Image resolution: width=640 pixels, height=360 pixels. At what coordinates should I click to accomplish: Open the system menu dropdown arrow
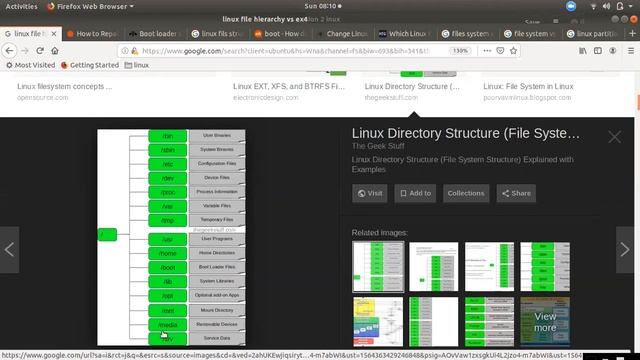click(631, 6)
